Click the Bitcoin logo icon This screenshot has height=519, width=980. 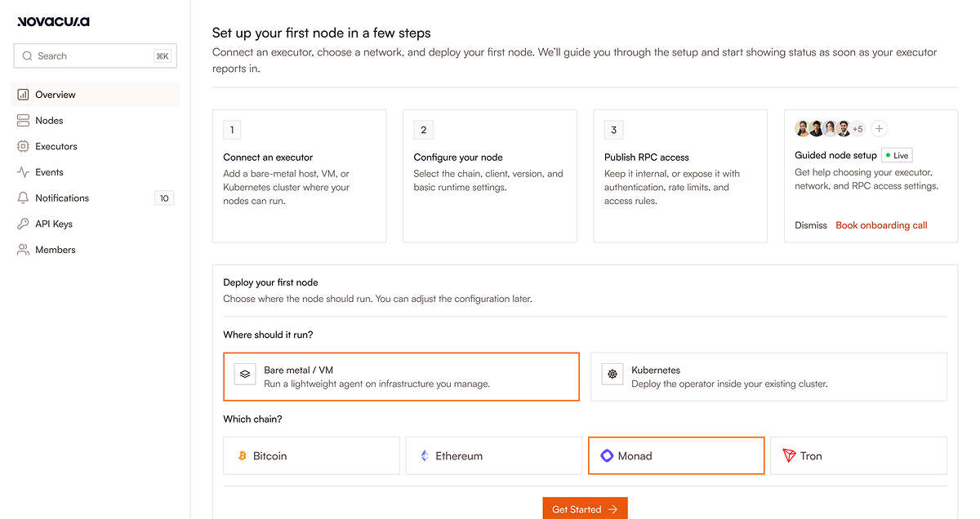242,456
